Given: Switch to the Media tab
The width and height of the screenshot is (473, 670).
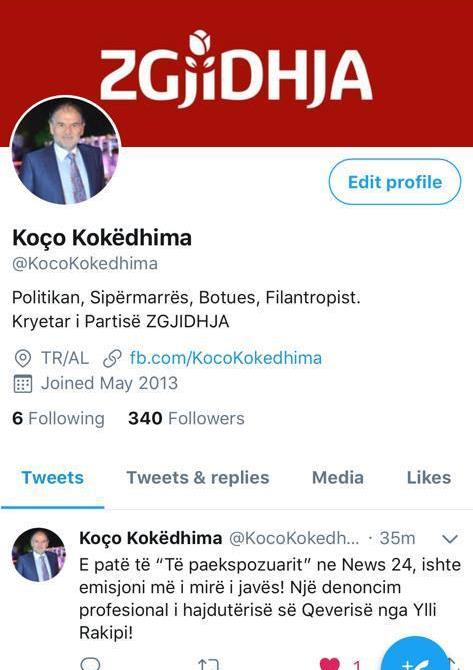Looking at the screenshot, I should pos(338,478).
